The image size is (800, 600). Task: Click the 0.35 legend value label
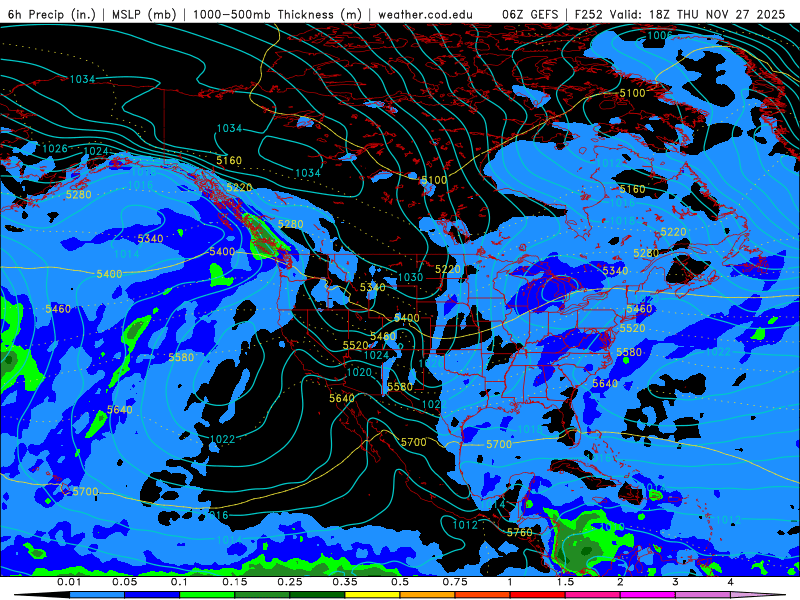[345, 582]
